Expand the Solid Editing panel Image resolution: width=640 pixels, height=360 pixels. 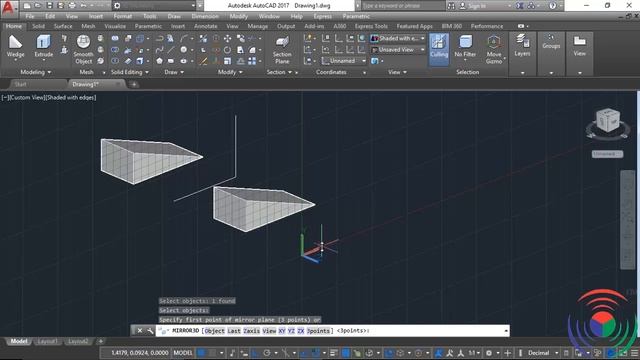130,72
